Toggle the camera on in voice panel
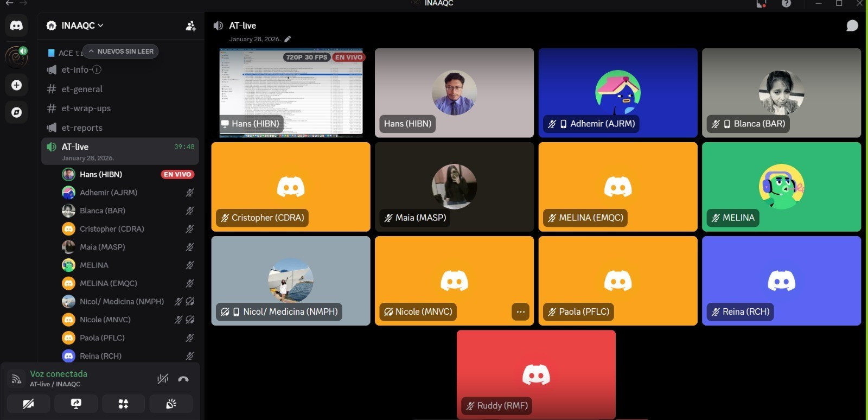868x420 pixels. (x=28, y=404)
